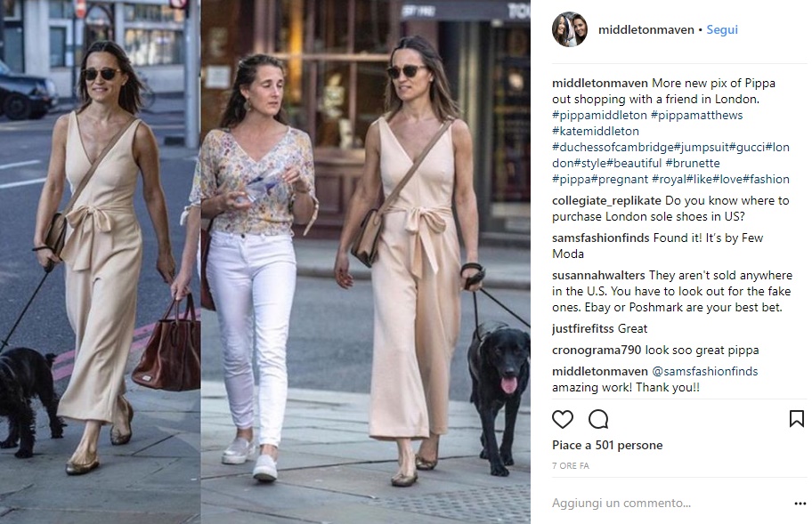Open the #pippamiddleton hashtag

[x=600, y=116]
